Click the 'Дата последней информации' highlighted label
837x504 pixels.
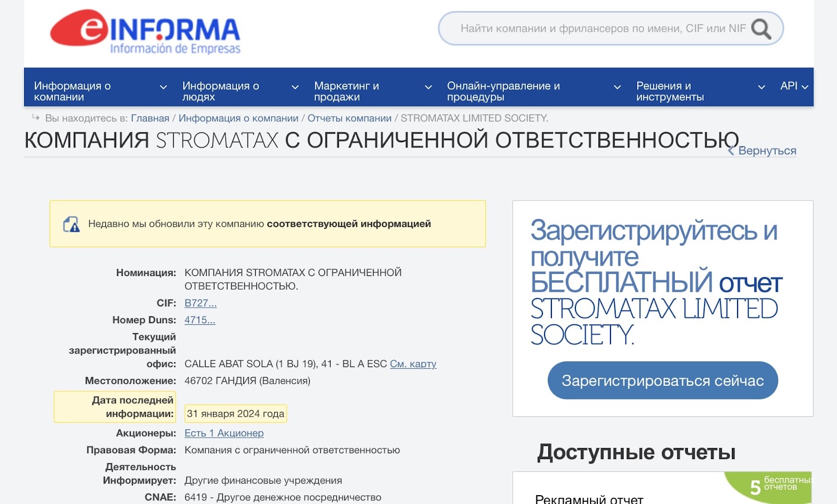point(115,407)
